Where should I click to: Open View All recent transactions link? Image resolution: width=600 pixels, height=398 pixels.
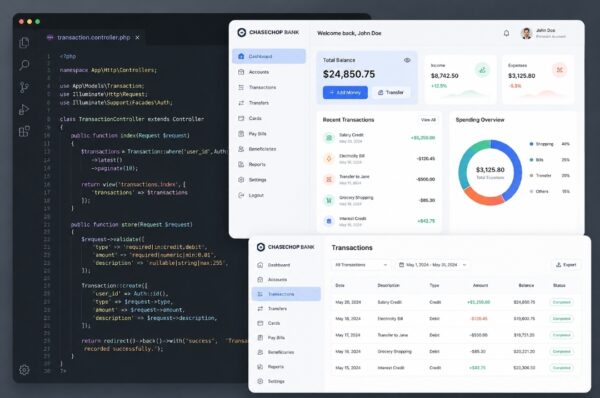pos(428,120)
